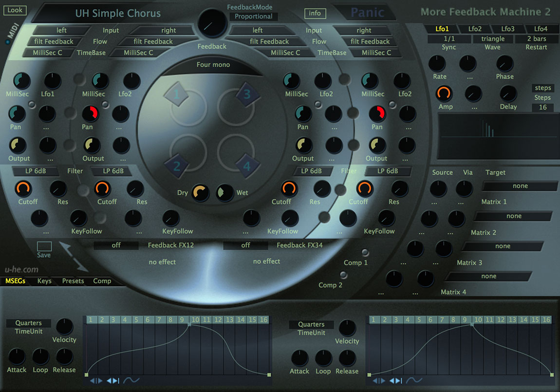Click the Look button
This screenshot has width=560, height=392.
pos(15,10)
